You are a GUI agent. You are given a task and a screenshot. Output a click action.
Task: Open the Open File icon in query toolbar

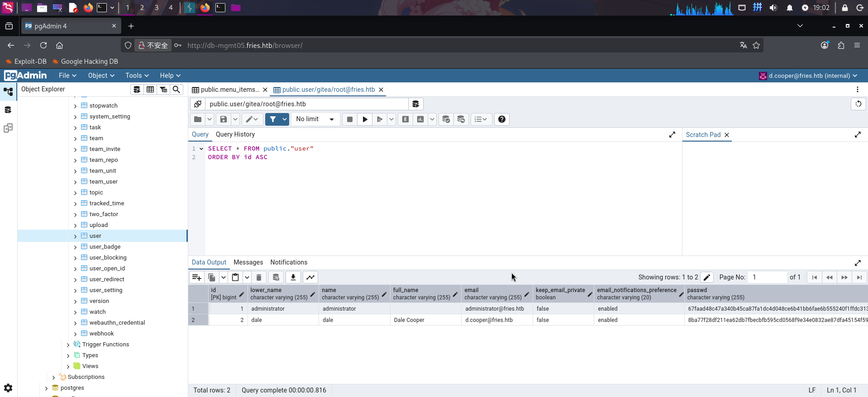coord(198,119)
